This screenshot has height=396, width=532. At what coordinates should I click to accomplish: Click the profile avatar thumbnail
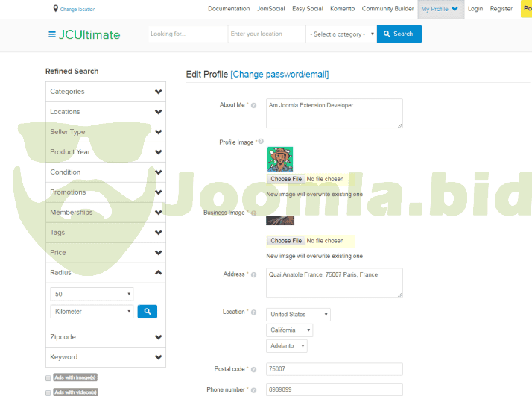280,159
